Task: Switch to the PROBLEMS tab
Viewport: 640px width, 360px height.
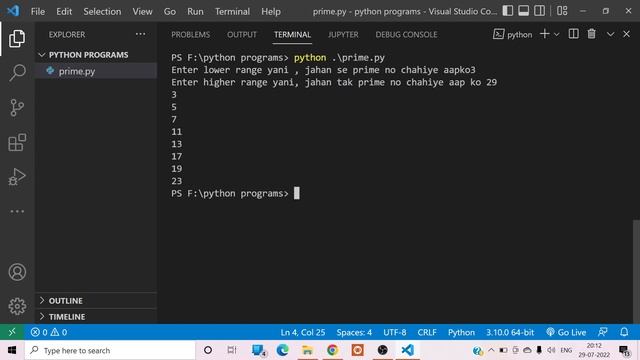Action: pos(191,35)
